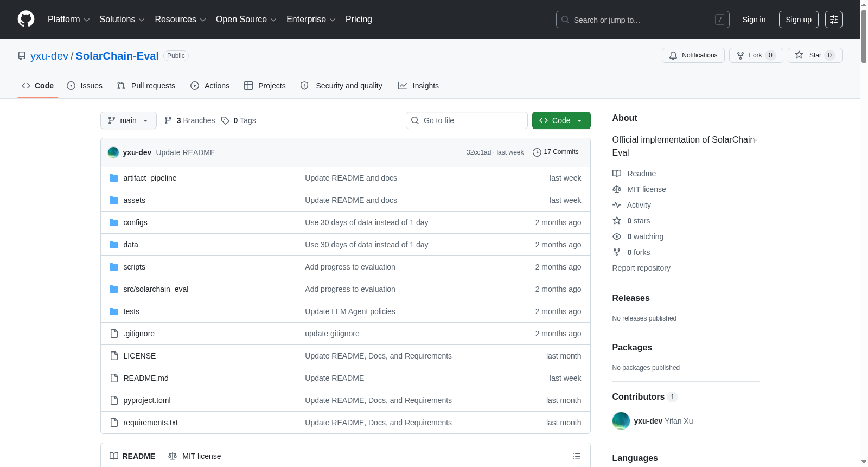Viewport: 868px width, 467px height.
Task: Click the Go to file search field
Action: 467,120
